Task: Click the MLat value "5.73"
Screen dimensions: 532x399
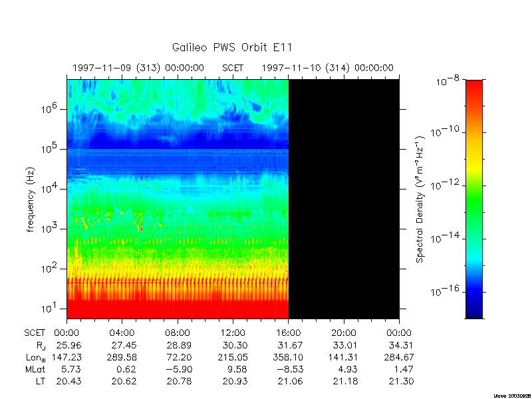Action: (71, 369)
